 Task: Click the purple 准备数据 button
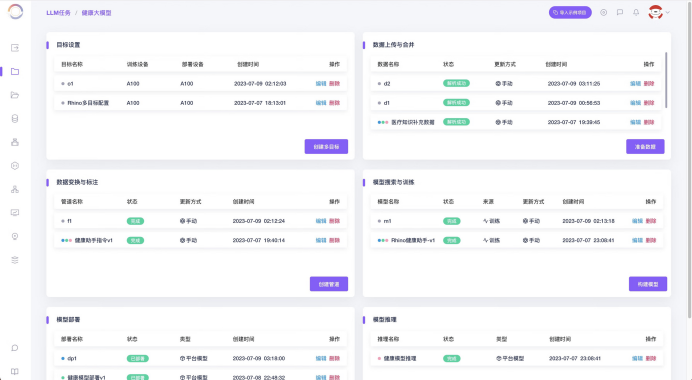[645, 147]
